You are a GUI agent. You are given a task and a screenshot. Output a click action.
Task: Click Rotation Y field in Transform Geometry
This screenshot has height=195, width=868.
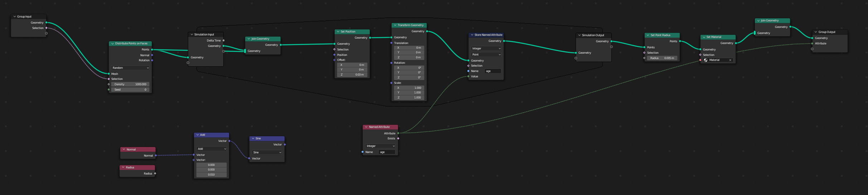(409, 72)
